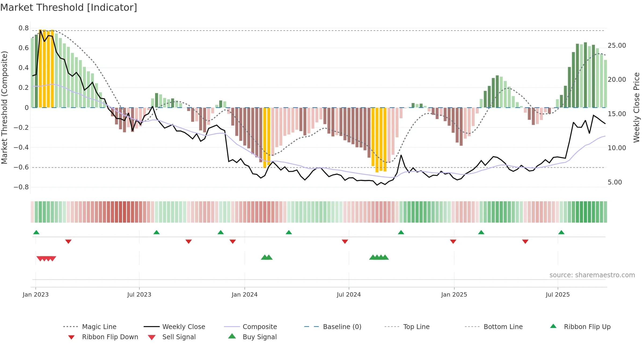The image size is (644, 362).
Task: Click the −0.8 tick on the left axis
Action: 21,187
